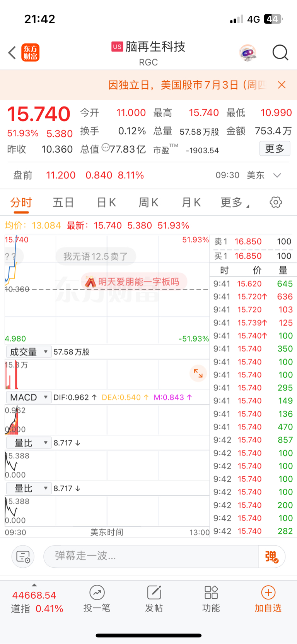The height and width of the screenshot is (644, 297).
Task: Tap the trade row with volume 282
Action: click(253, 531)
